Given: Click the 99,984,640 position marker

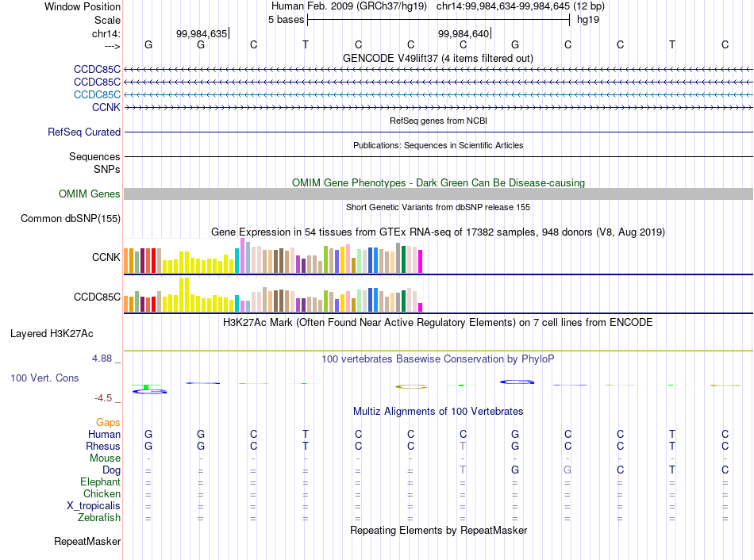Looking at the screenshot, I should point(464,33).
